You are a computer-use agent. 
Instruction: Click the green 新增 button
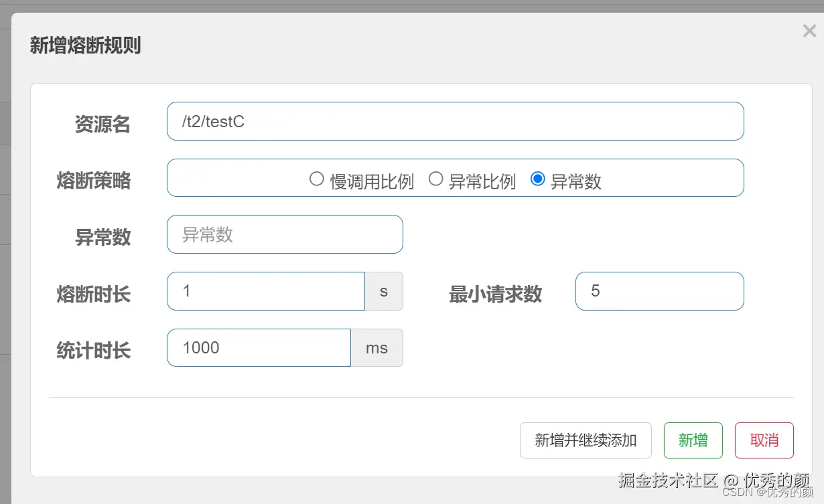click(x=693, y=440)
